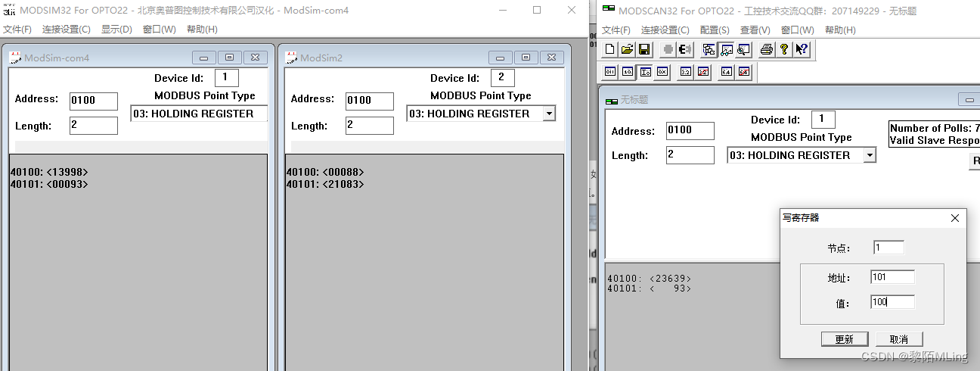Open 文件(F) menu in MODSCAN32

click(616, 30)
